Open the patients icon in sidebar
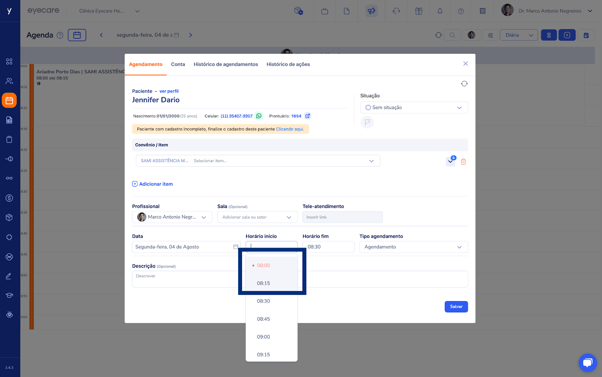602x377 pixels. (9, 81)
